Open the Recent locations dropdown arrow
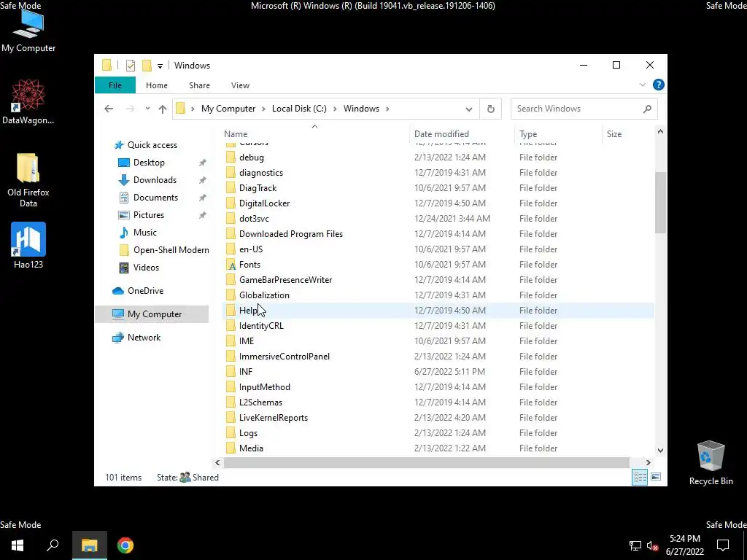Image resolution: width=747 pixels, height=560 pixels. click(147, 109)
